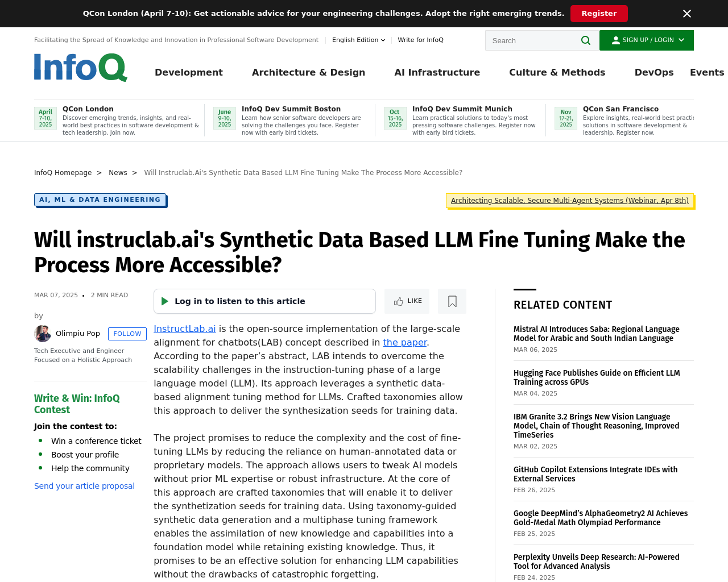Follow 'the paper' link
Image resolution: width=728 pixels, height=582 pixels.
[x=405, y=342]
